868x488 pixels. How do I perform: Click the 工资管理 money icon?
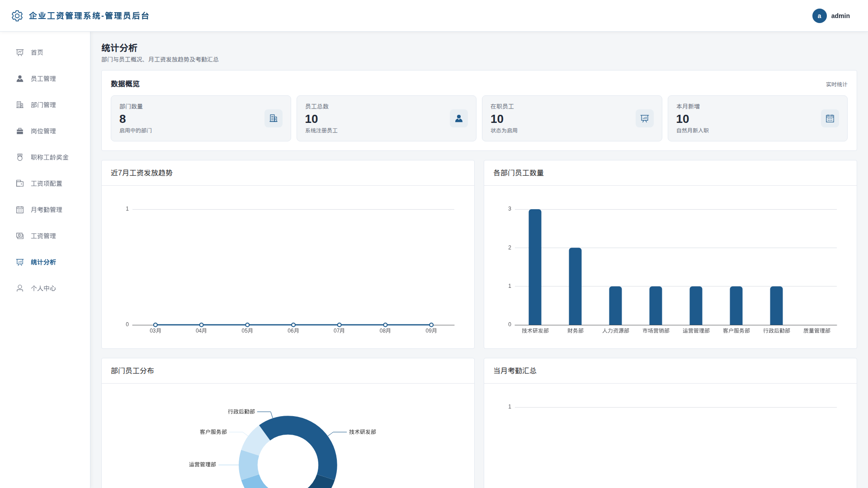(20, 236)
